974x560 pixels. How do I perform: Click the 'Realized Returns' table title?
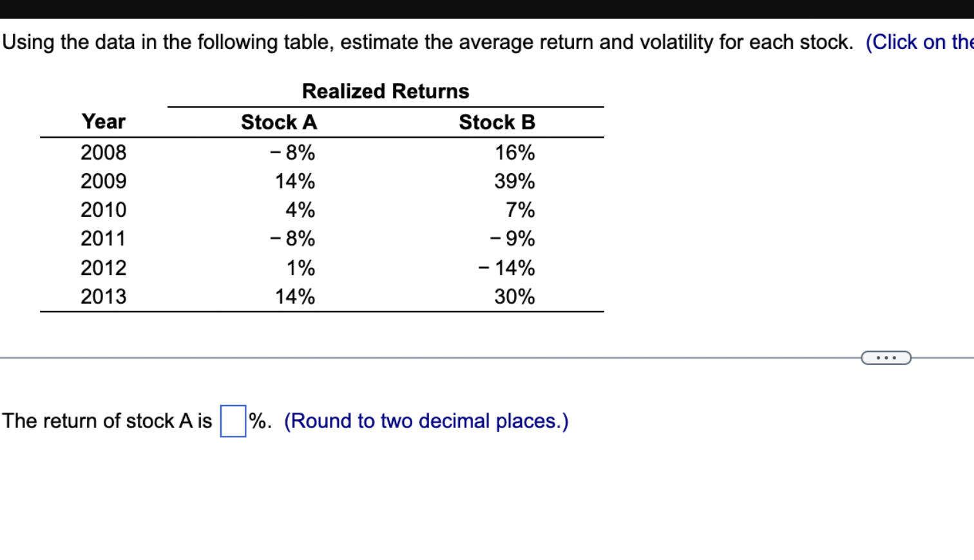(385, 91)
